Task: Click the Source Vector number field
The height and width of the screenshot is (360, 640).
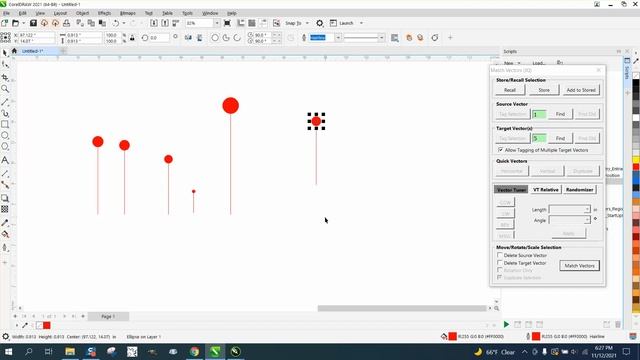Action: (x=539, y=114)
